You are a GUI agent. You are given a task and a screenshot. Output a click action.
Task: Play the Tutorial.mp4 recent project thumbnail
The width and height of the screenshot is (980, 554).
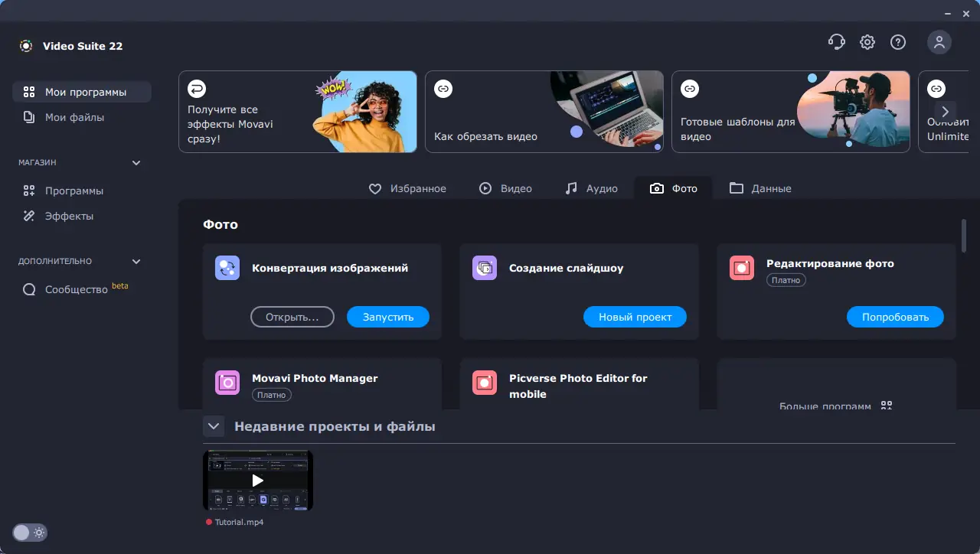(257, 481)
